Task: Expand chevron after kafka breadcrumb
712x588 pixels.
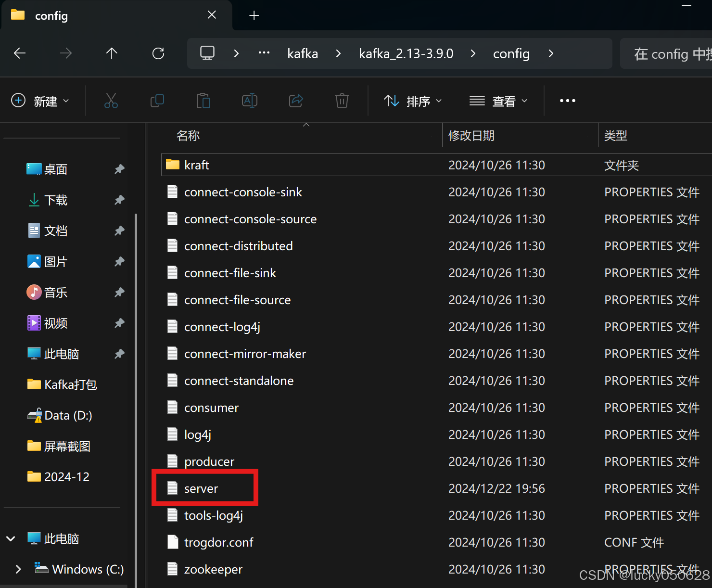Action: pos(338,53)
